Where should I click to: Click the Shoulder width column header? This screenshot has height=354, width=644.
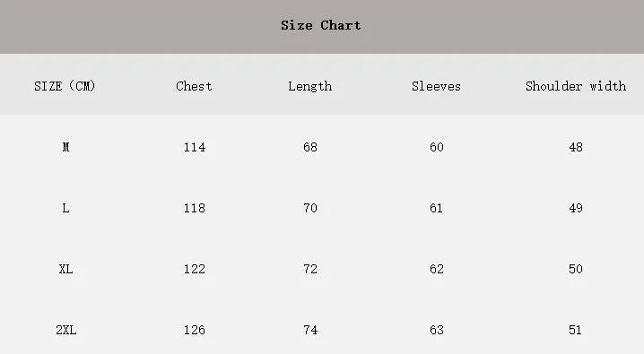[576, 86]
